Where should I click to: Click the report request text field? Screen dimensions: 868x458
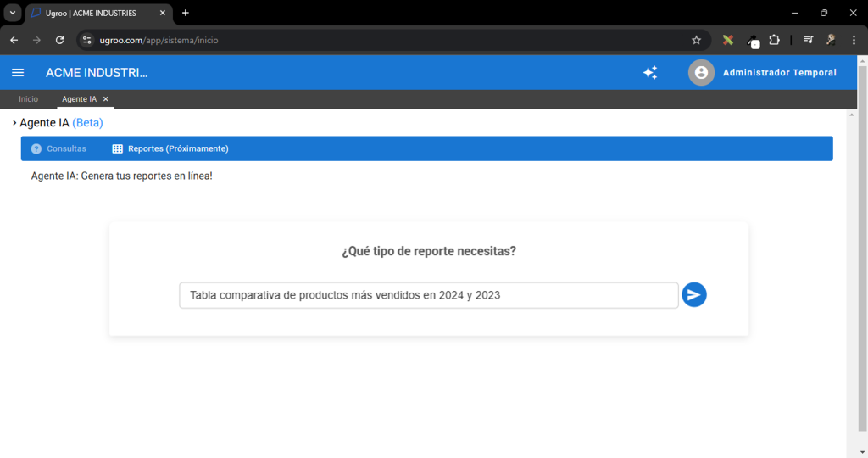[x=428, y=295]
